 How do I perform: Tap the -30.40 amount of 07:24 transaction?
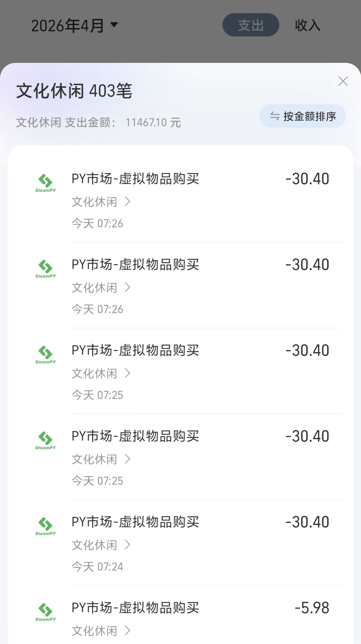(x=307, y=522)
